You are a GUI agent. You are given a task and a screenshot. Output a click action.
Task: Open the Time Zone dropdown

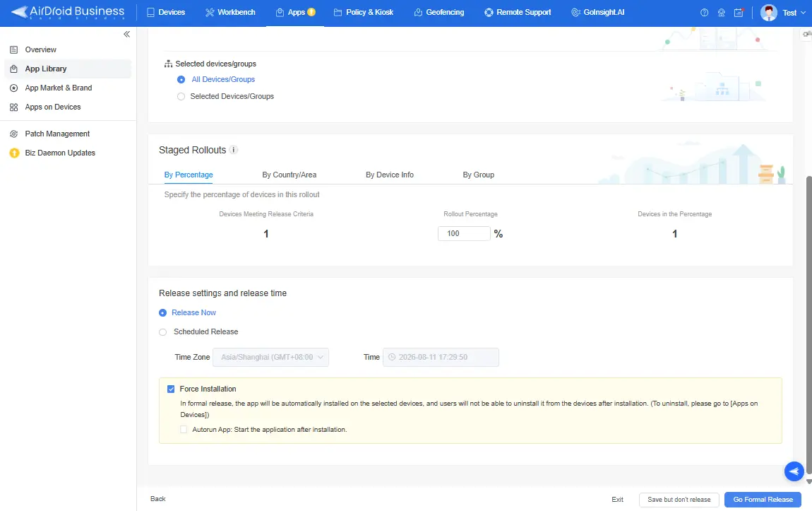pos(271,357)
